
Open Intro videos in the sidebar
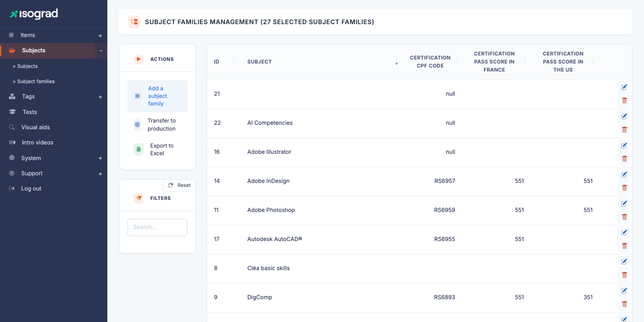38,143
